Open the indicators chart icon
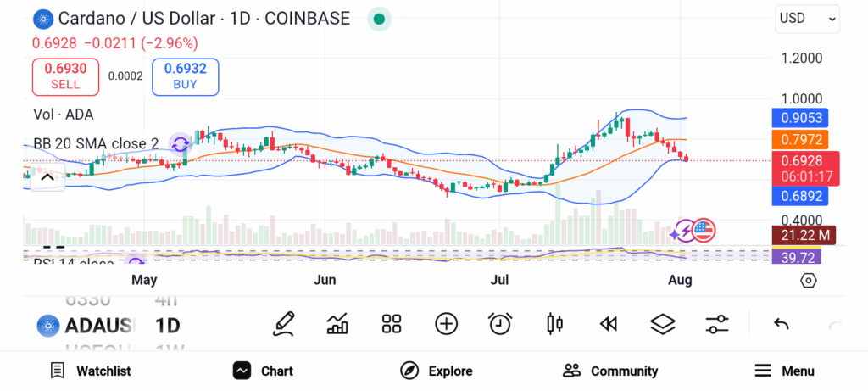The height and width of the screenshot is (391, 868). point(337,323)
